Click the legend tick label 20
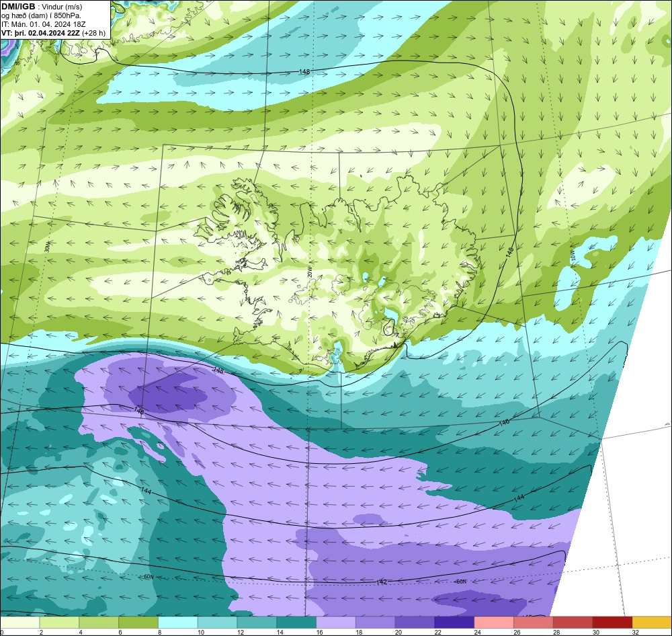 [398, 632]
